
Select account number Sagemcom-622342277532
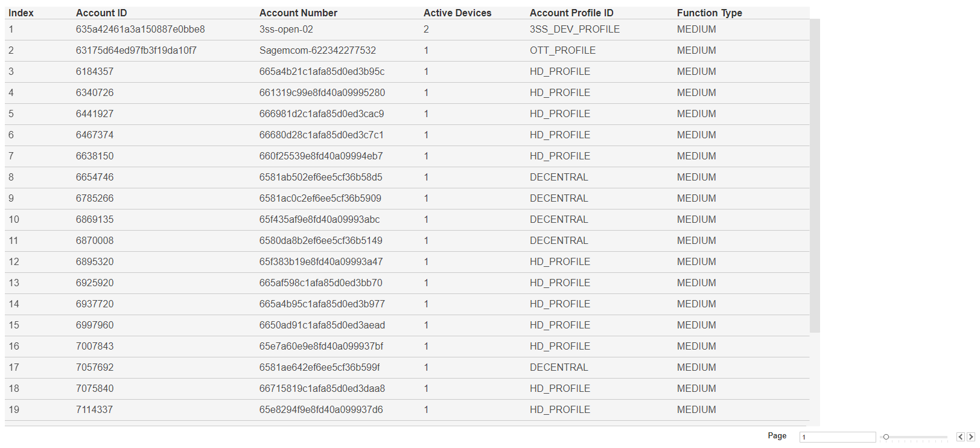pos(317,50)
